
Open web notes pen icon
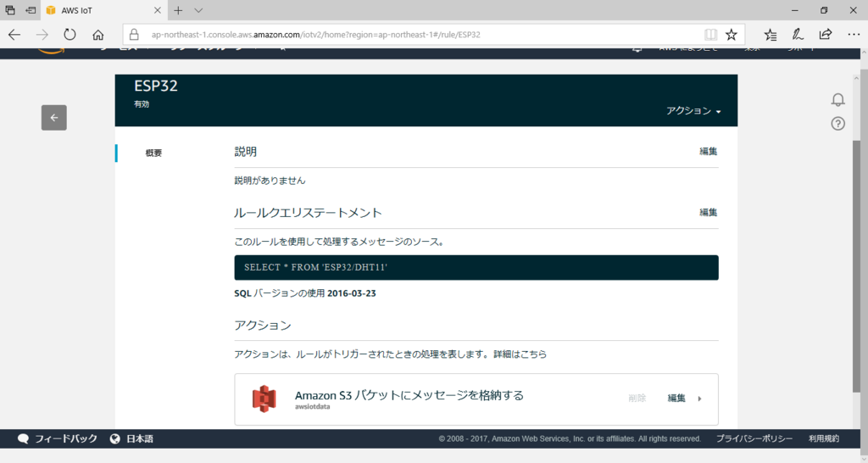click(798, 34)
